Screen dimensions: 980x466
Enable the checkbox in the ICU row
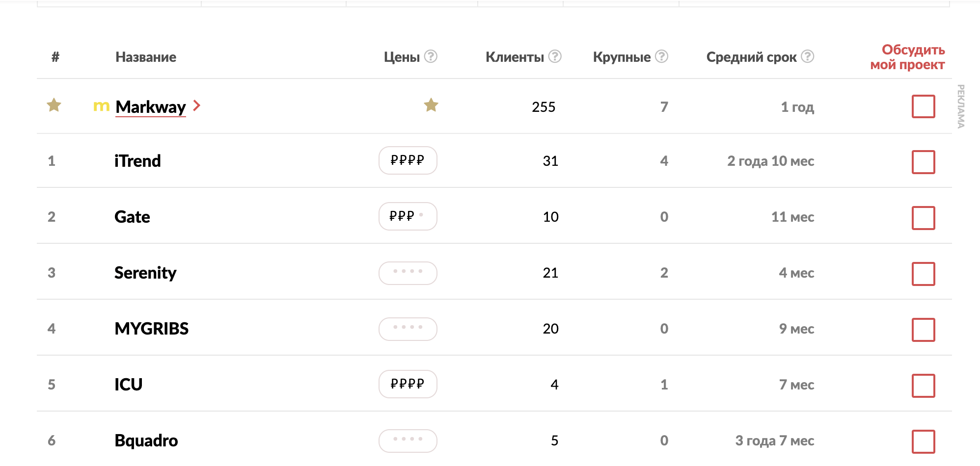[923, 386]
